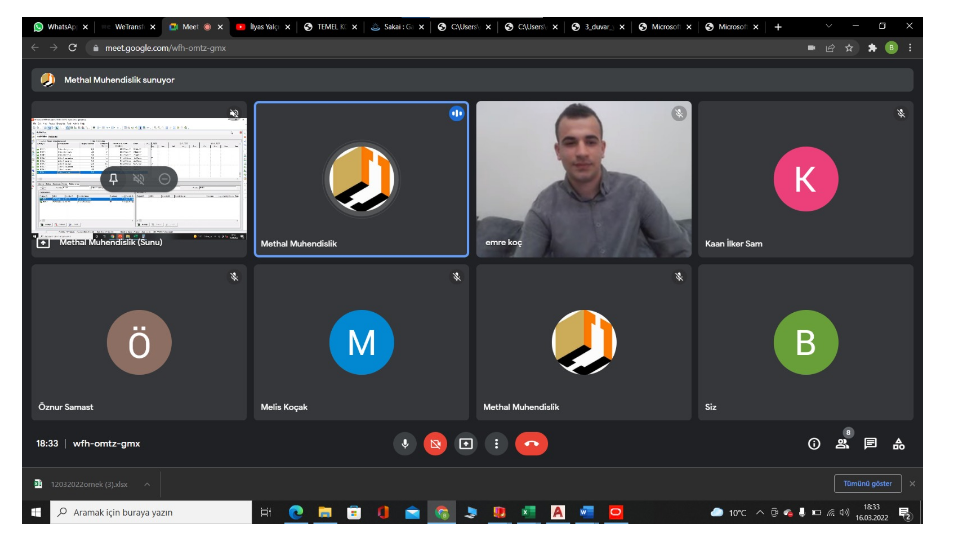Screen dimensions: 960x540
Task: Go forward in browser
Action: click(x=54, y=48)
